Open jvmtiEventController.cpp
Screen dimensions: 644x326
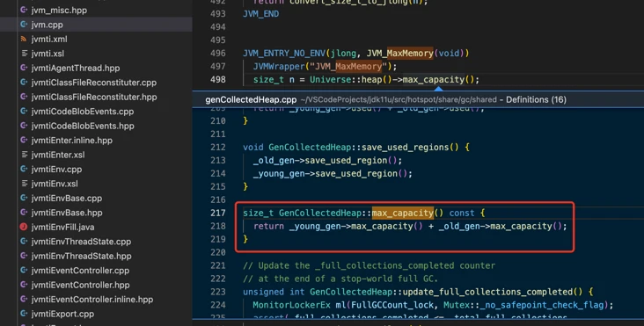(80, 271)
